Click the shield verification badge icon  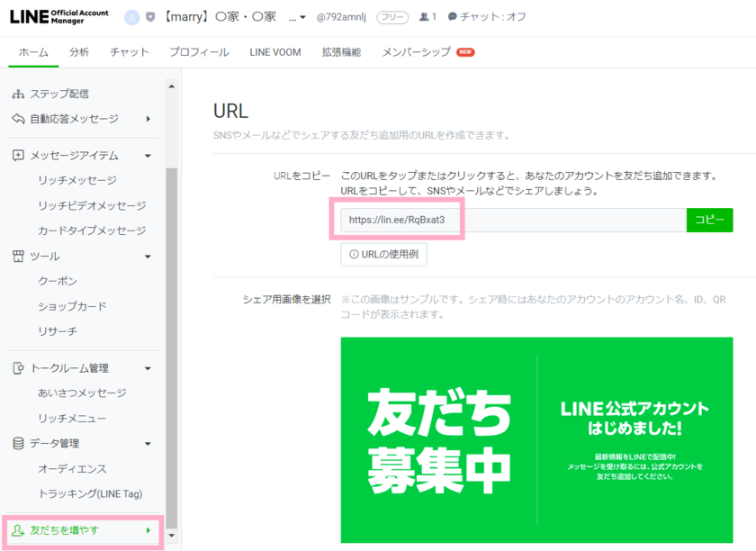tap(150, 17)
